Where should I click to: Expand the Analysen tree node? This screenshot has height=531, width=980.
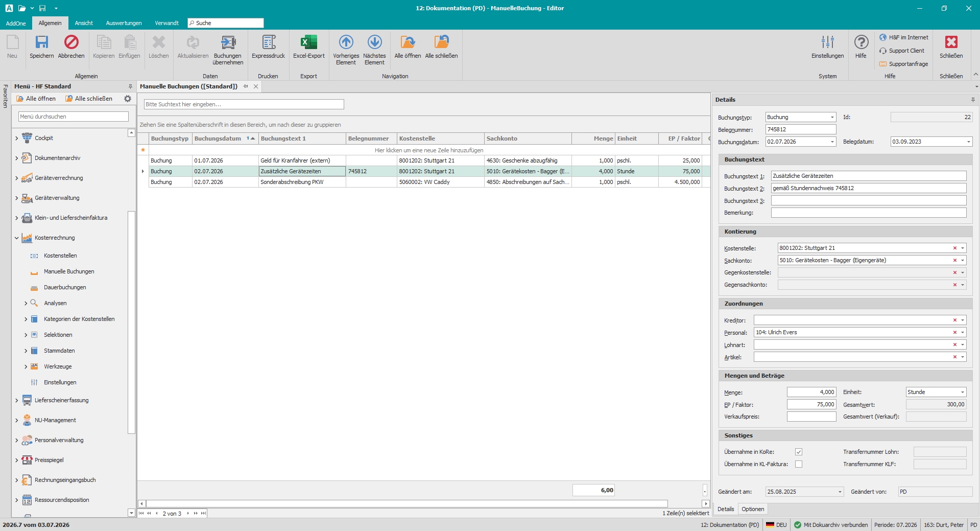pyautogui.click(x=26, y=303)
